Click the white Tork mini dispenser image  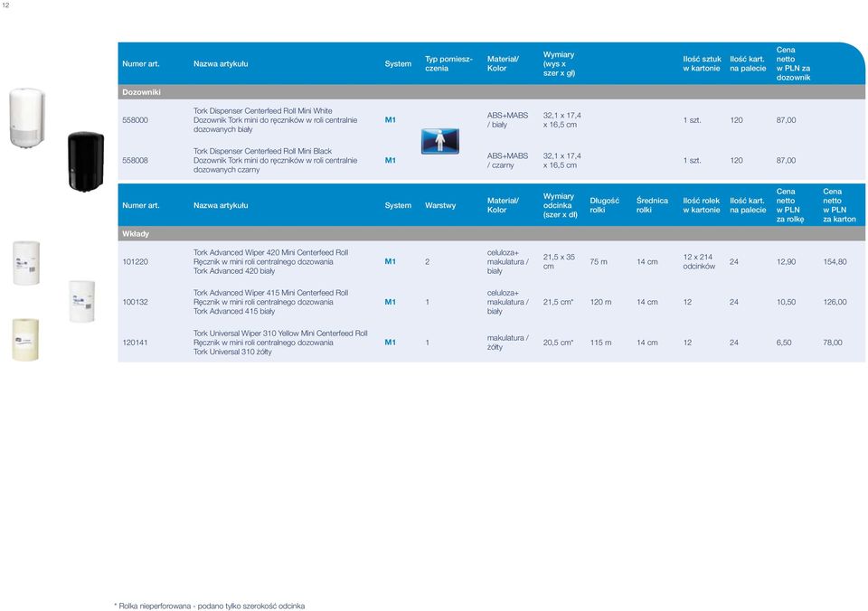(x=26, y=117)
